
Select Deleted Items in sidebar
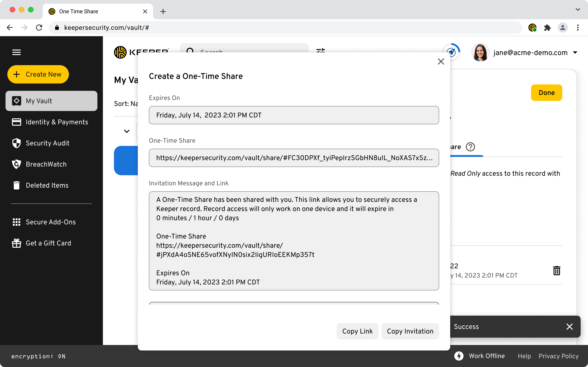pyautogui.click(x=47, y=185)
